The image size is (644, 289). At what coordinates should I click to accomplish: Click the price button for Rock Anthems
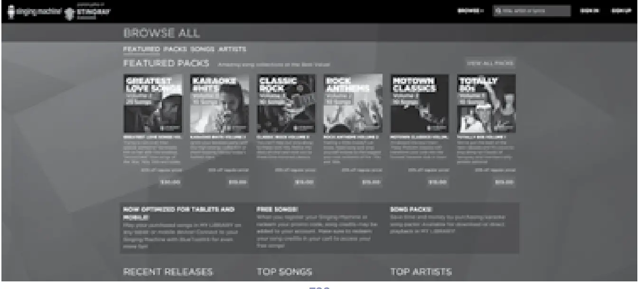pyautogui.click(x=371, y=182)
